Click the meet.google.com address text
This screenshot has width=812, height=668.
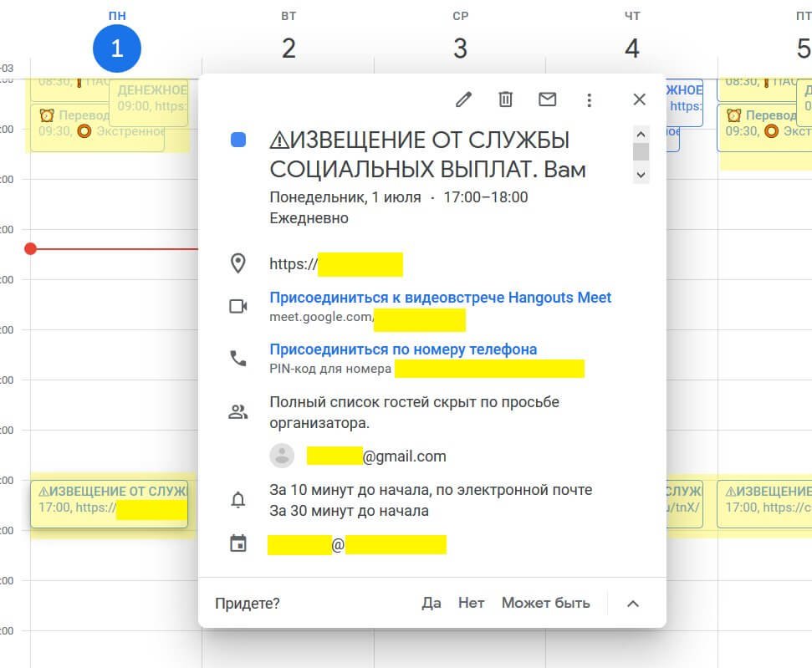click(321, 317)
